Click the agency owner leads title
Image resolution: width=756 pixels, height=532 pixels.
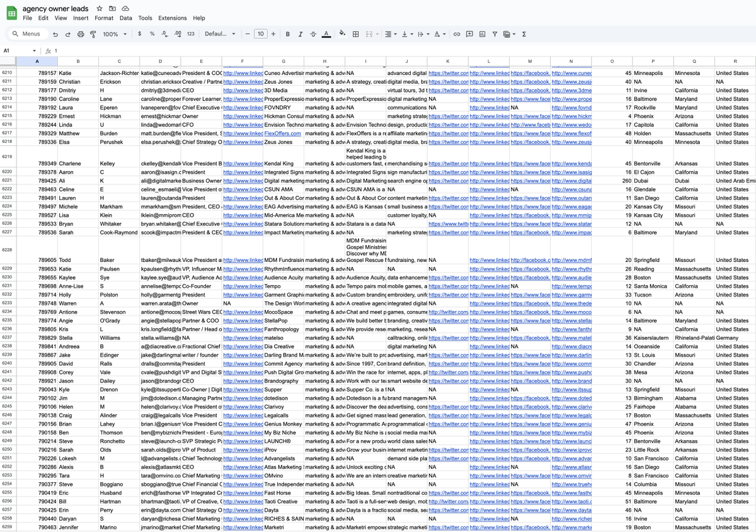pyautogui.click(x=55, y=9)
